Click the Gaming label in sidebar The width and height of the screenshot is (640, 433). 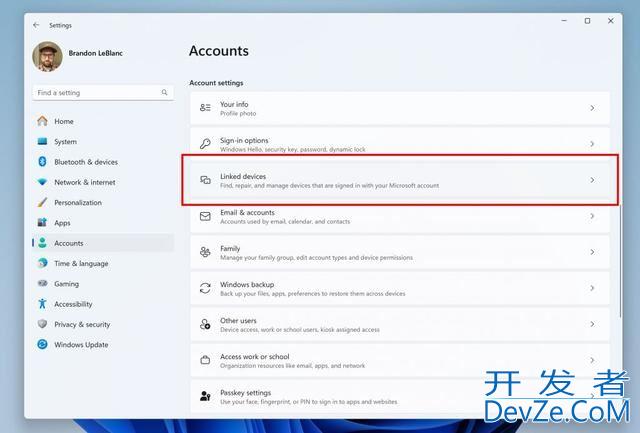click(x=67, y=284)
